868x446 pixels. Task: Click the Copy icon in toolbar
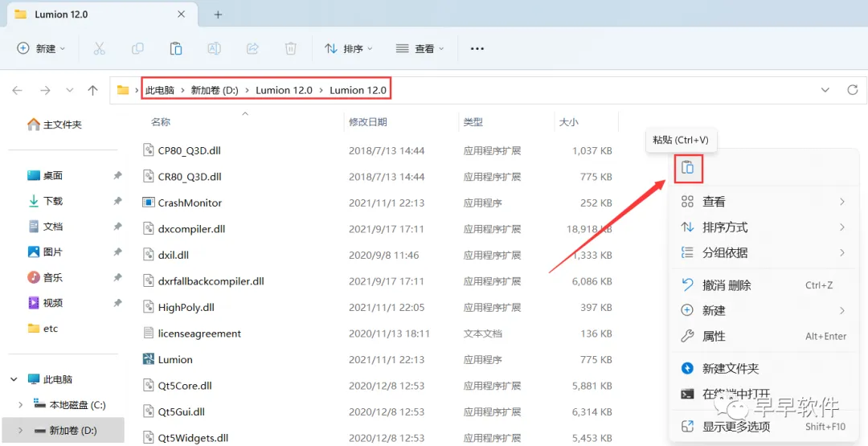click(138, 49)
